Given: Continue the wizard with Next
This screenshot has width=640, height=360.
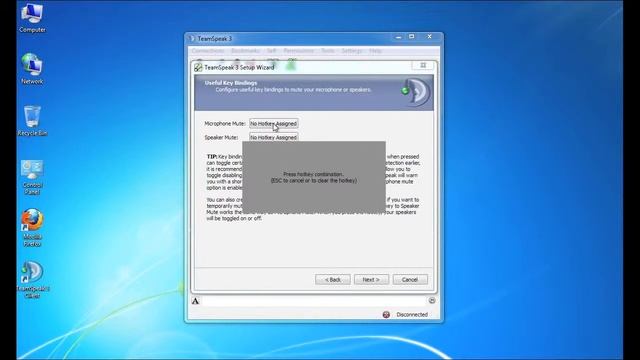Looking at the screenshot, I should 371,280.
